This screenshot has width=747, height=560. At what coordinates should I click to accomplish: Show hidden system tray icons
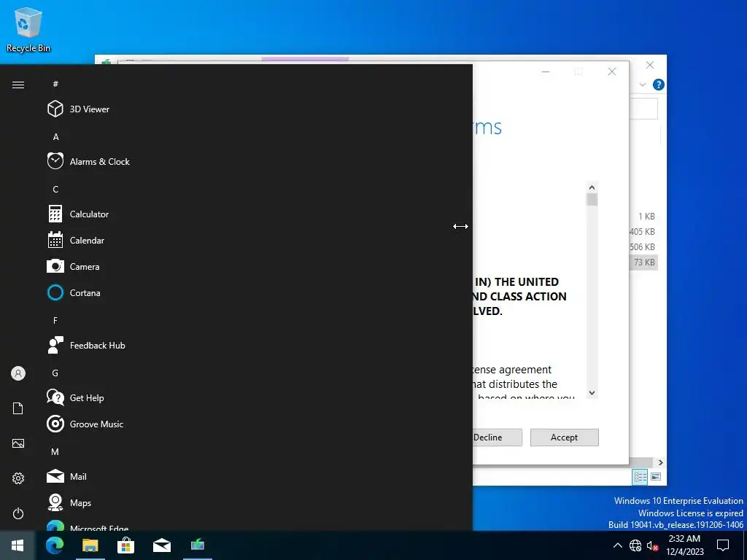pyautogui.click(x=617, y=545)
